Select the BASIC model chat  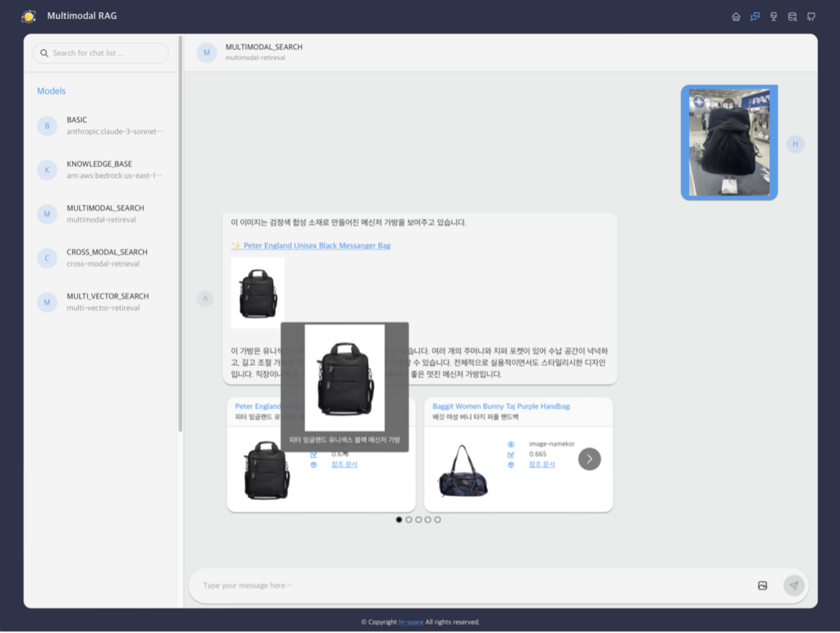point(101,125)
